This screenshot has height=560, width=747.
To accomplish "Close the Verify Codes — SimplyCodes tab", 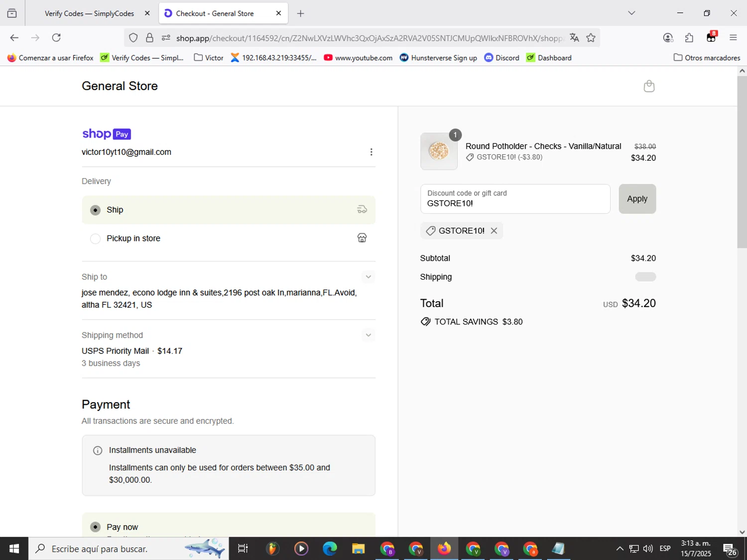I will point(147,13).
